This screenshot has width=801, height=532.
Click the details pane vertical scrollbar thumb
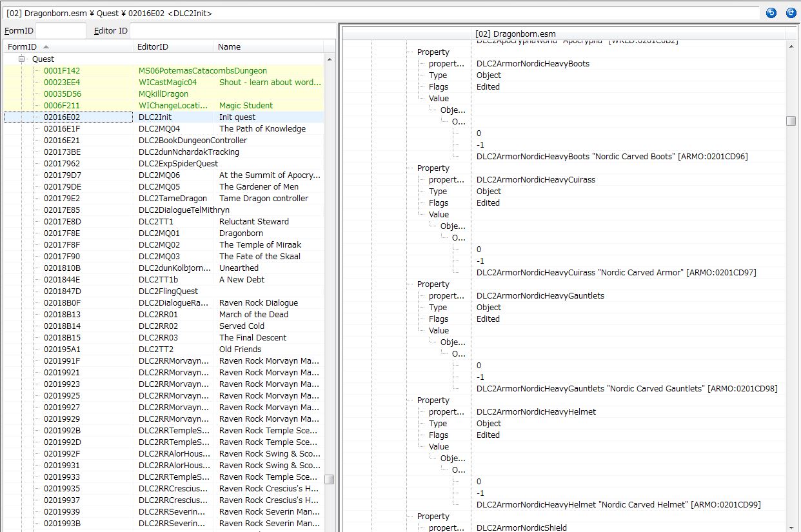(x=791, y=121)
